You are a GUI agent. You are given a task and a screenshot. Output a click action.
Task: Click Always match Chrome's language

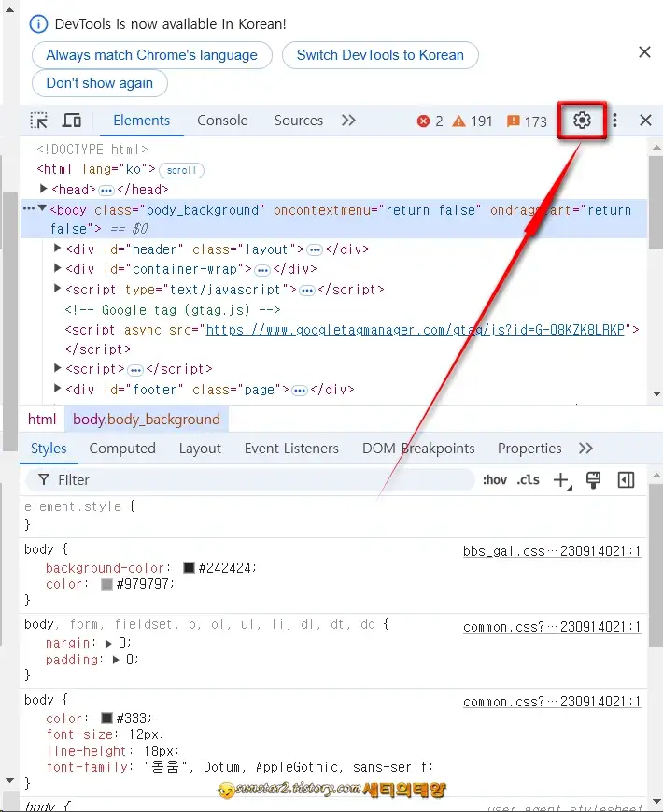(151, 55)
